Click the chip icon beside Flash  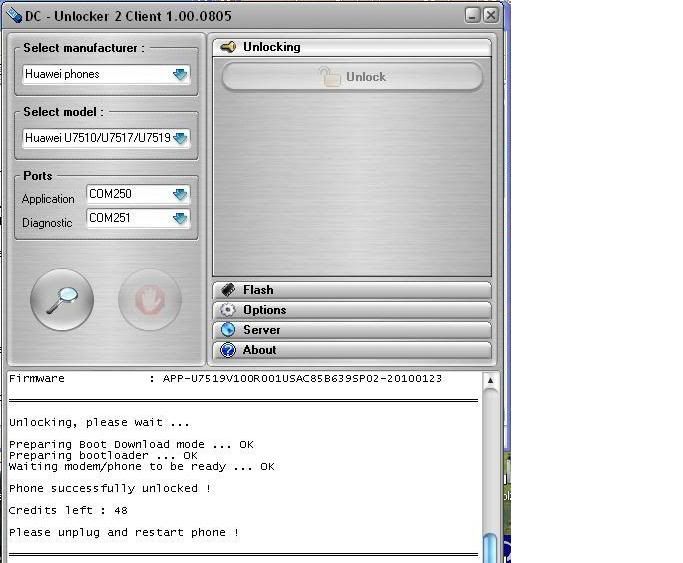click(x=228, y=290)
